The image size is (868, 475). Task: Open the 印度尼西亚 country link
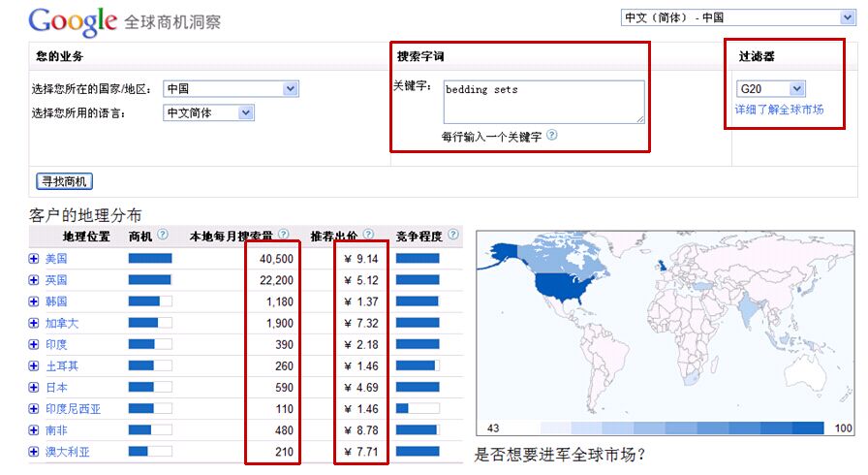pos(73,408)
